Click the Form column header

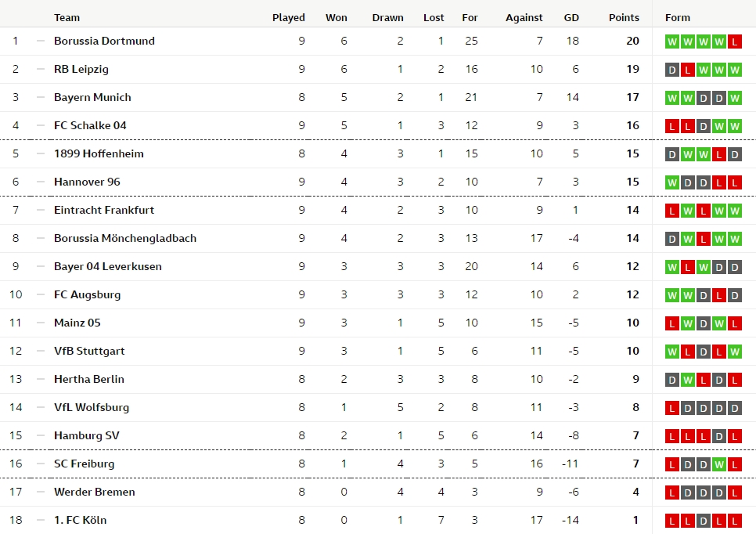[678, 17]
